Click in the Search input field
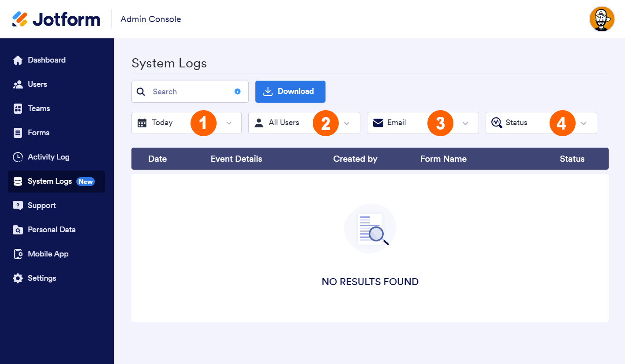 (x=190, y=92)
